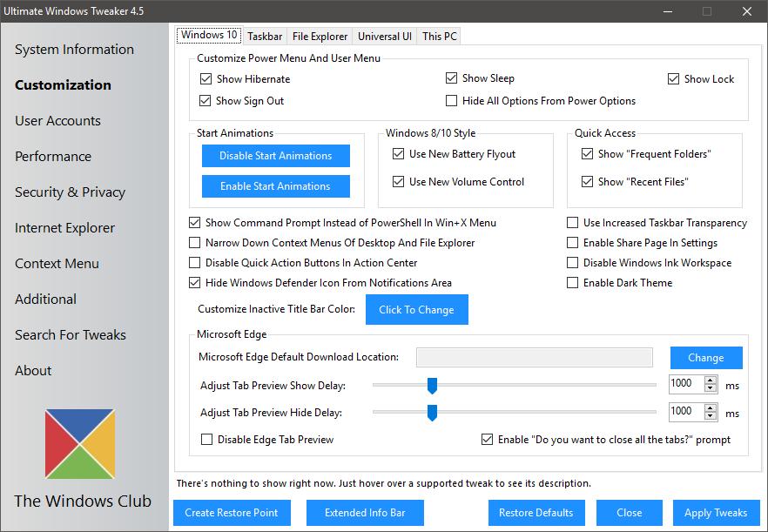The width and height of the screenshot is (768, 532).
Task: Click Disable Start Animations button
Action: [x=275, y=156]
